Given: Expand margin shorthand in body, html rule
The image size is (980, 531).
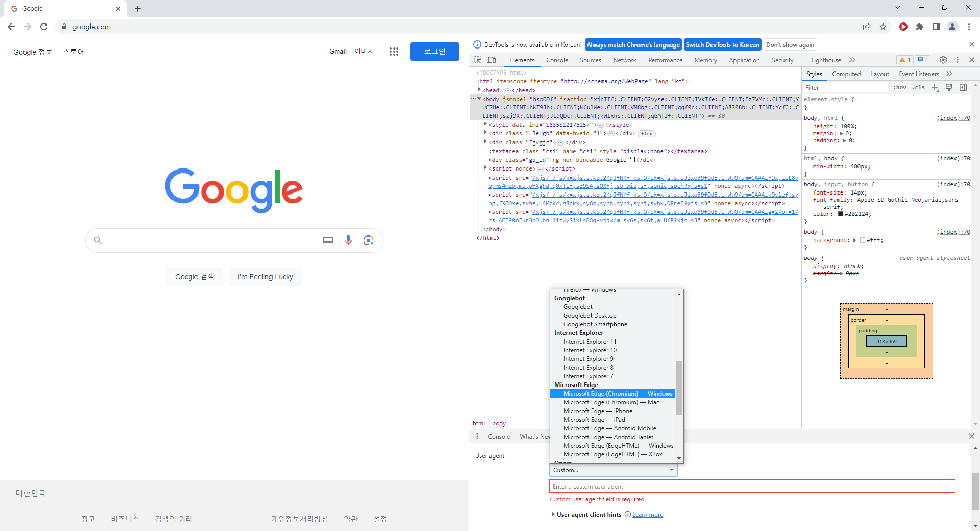Looking at the screenshot, I should [841, 134].
